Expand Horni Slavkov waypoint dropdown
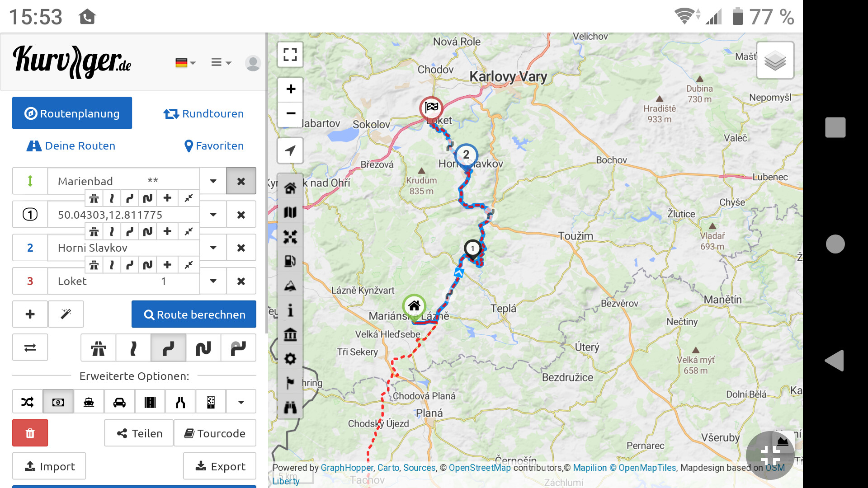 [213, 248]
